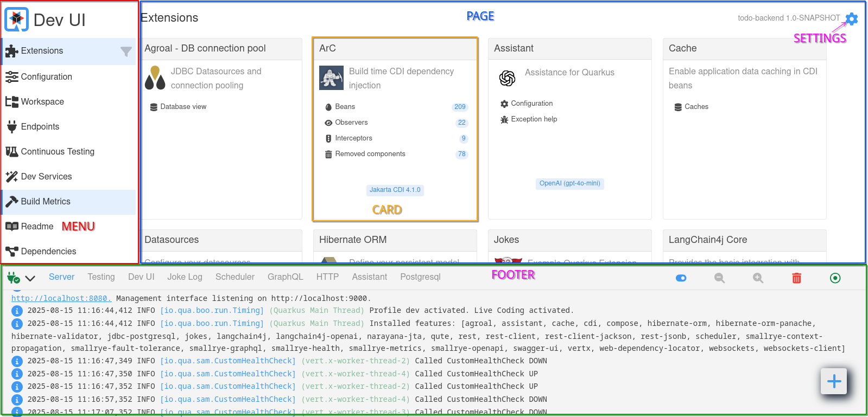
Task: Expand the footer chevron next to plug icon
Action: pos(30,278)
